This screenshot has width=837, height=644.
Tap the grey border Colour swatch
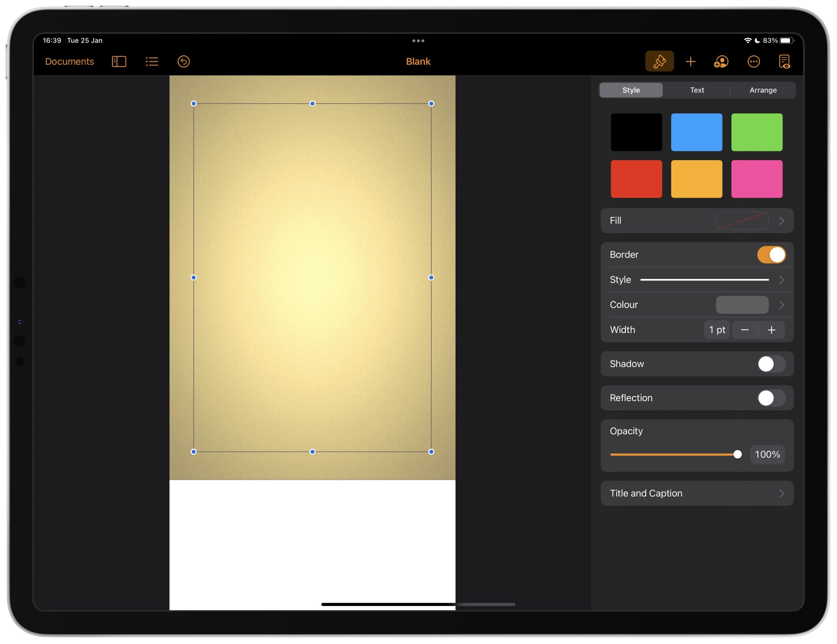click(x=742, y=305)
